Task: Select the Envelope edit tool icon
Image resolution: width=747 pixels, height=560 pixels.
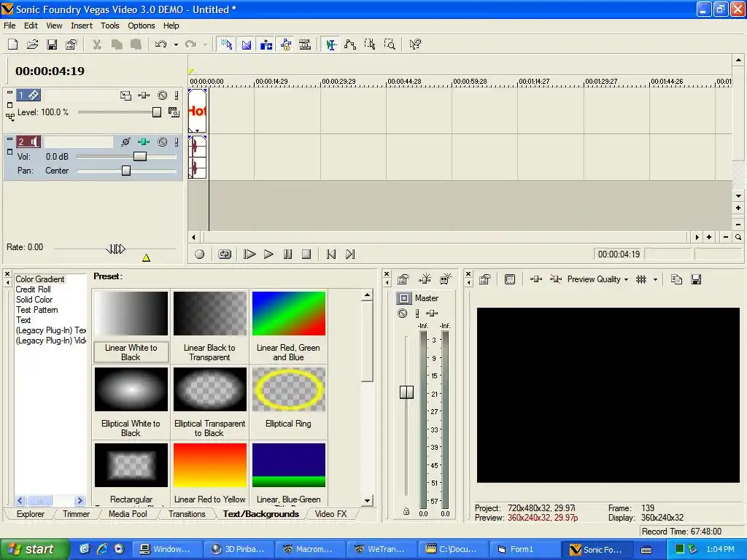Action: (x=350, y=44)
